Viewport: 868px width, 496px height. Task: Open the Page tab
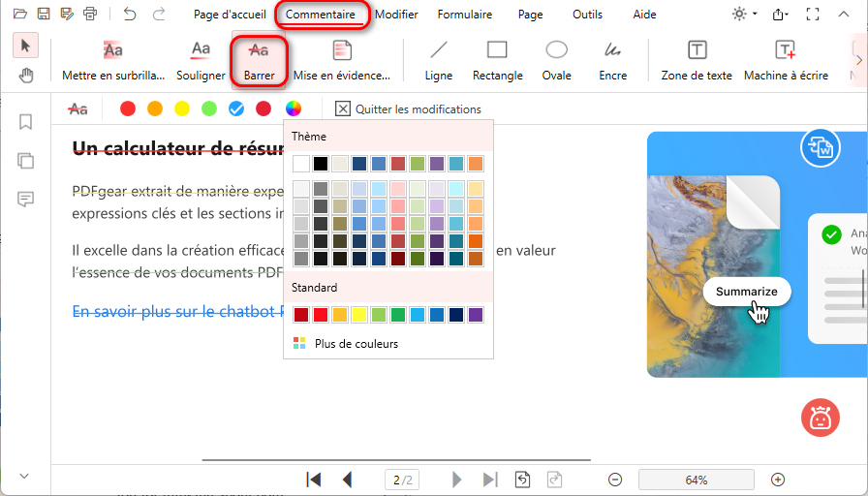530,15
